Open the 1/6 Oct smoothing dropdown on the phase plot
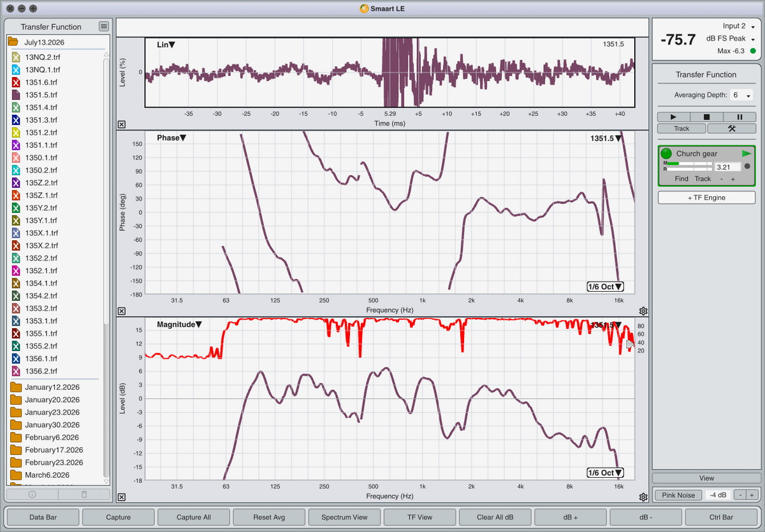This screenshot has height=532, width=765. coord(605,287)
